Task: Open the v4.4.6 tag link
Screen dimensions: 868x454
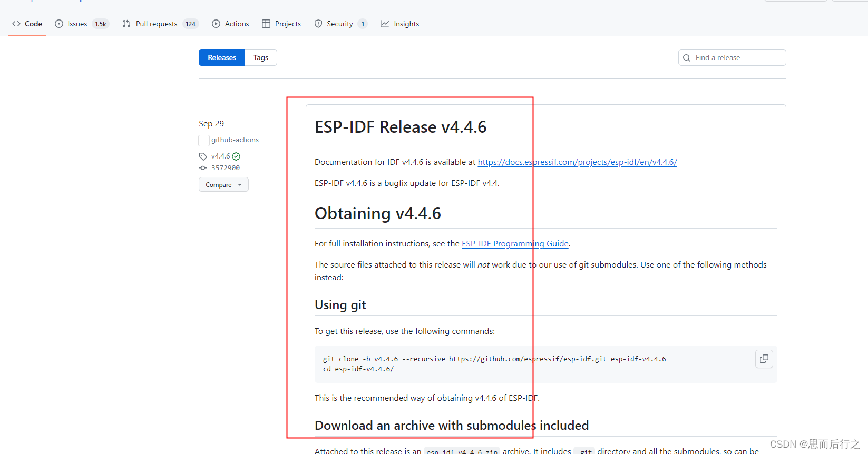Action: point(221,156)
